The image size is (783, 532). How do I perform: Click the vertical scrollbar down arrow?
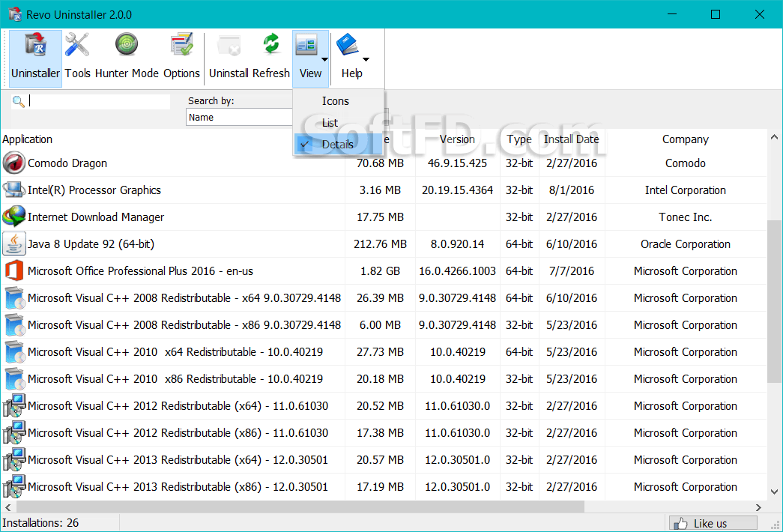click(775, 492)
